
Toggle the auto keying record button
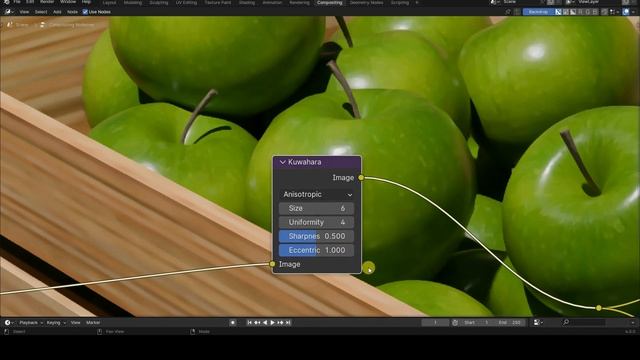233,322
